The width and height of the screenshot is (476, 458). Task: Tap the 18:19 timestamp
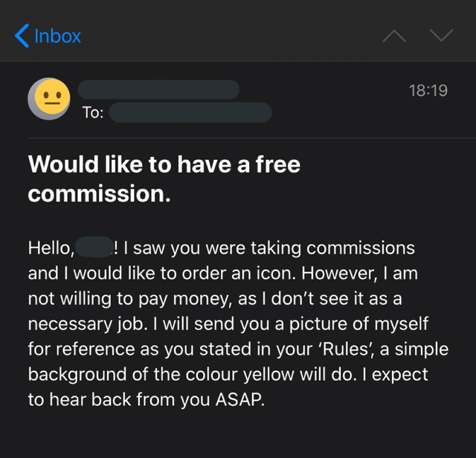pos(428,90)
